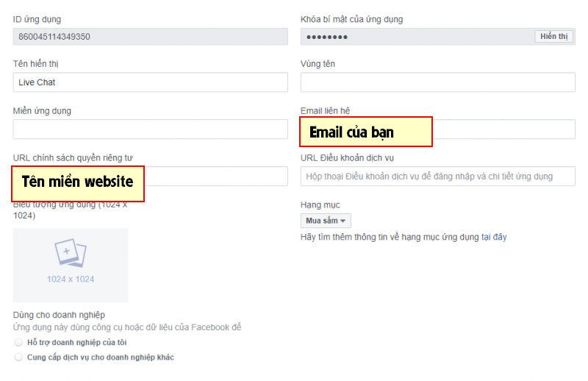Click the yellow 'Email của bạn' annotation box

click(365, 132)
